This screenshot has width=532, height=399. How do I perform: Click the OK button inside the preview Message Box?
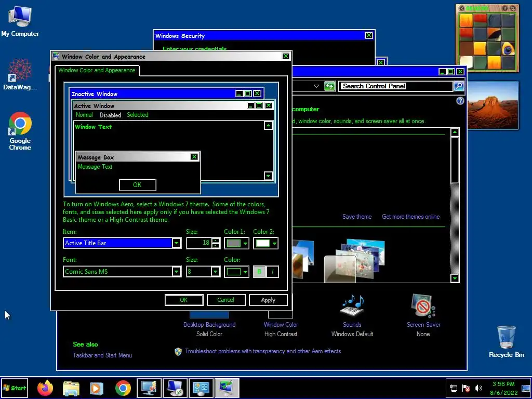(x=137, y=185)
